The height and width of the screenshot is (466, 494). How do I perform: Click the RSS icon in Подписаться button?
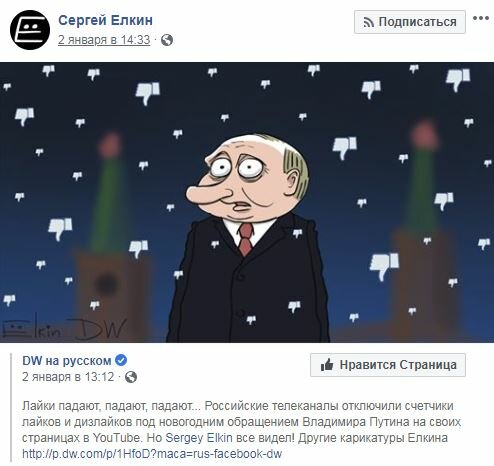pos(368,22)
